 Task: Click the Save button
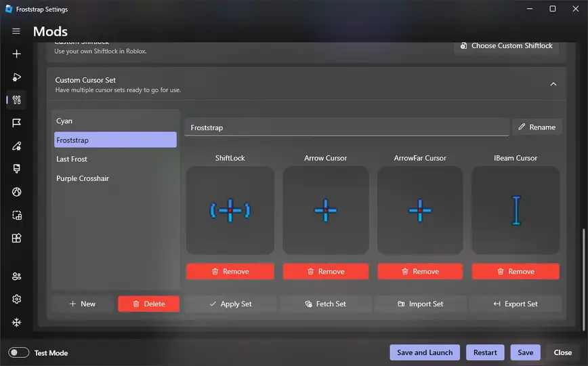[x=526, y=352]
